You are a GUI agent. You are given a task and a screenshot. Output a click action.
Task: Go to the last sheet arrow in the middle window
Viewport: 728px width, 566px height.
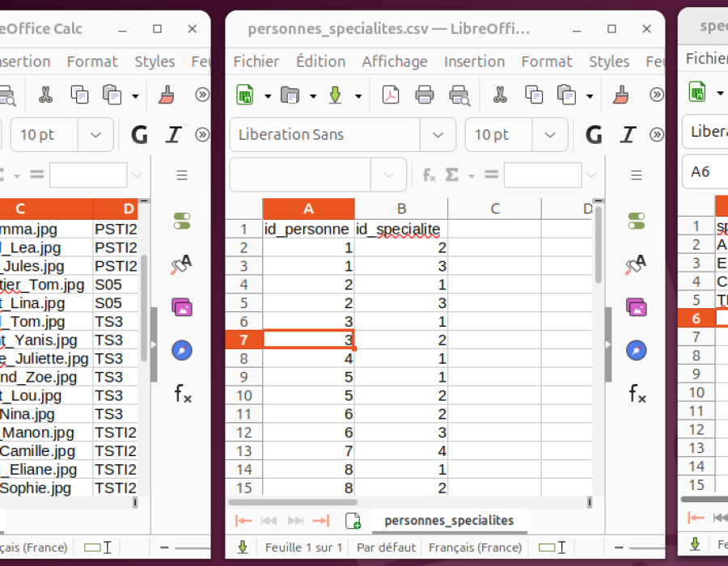pyautogui.click(x=321, y=521)
